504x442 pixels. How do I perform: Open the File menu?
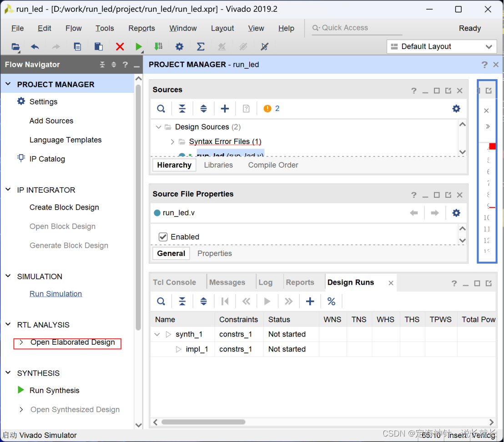pyautogui.click(x=17, y=28)
